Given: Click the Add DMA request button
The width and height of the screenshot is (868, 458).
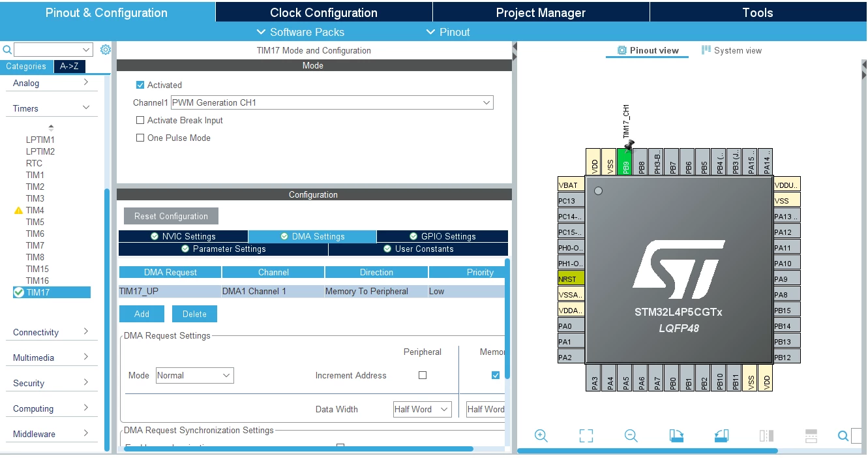Looking at the screenshot, I should pos(142,314).
